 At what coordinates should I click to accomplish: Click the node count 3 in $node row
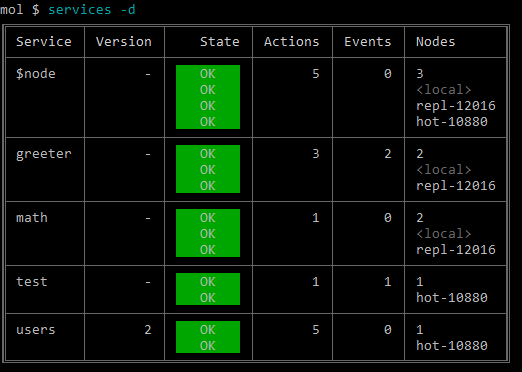(x=420, y=74)
